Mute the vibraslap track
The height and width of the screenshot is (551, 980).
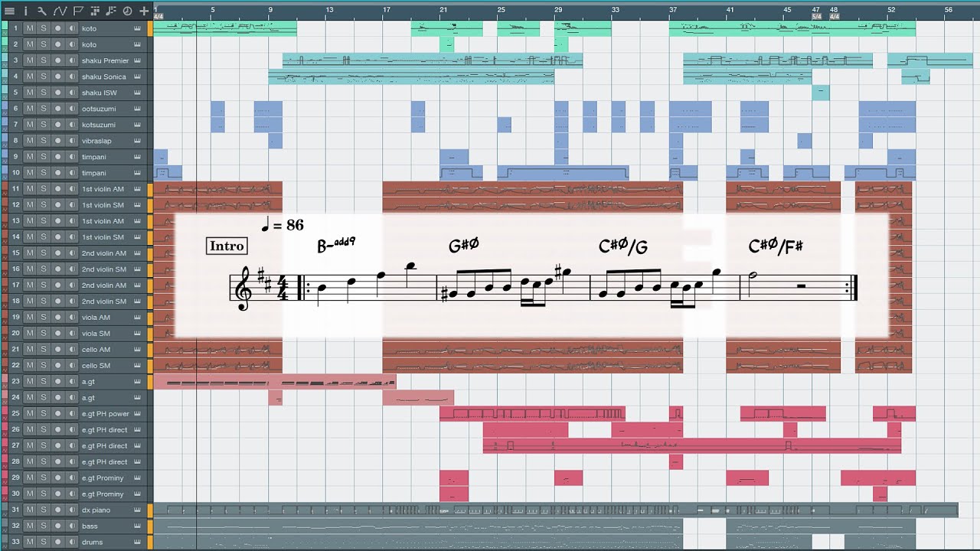tap(30, 141)
